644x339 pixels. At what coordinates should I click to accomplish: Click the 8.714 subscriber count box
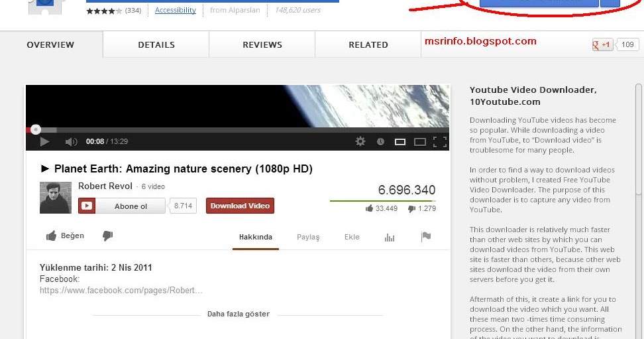pos(183,206)
